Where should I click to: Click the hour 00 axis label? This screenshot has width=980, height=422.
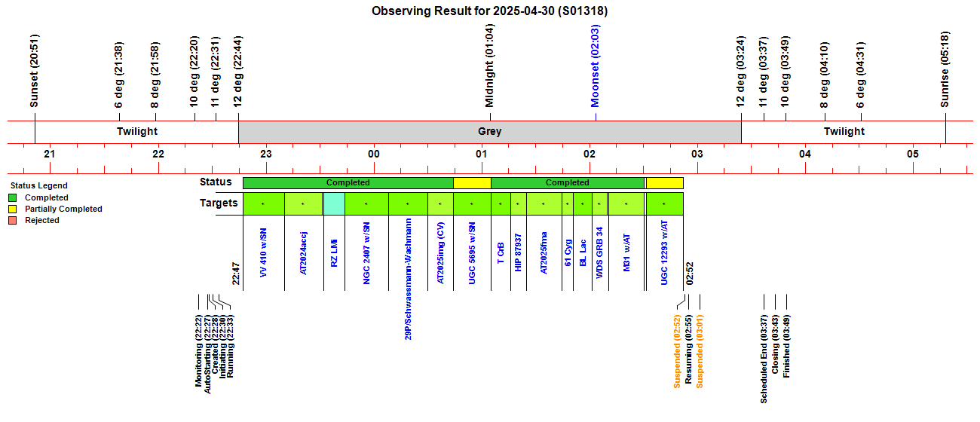coord(373,154)
